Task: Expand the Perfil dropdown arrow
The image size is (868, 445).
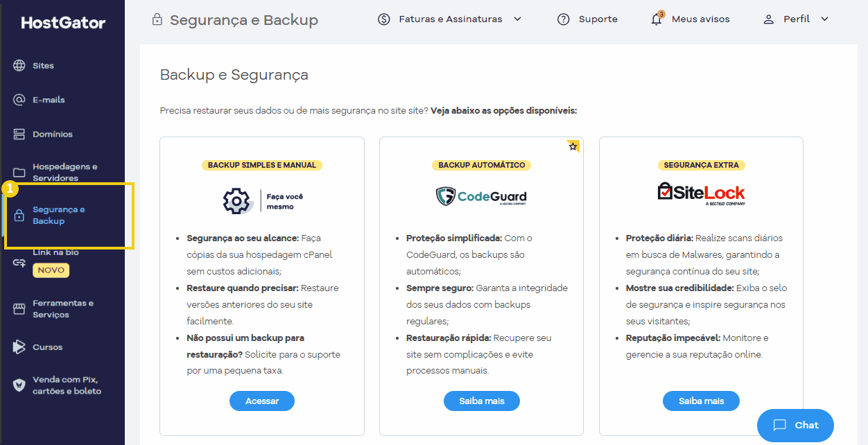Action: pos(824,19)
